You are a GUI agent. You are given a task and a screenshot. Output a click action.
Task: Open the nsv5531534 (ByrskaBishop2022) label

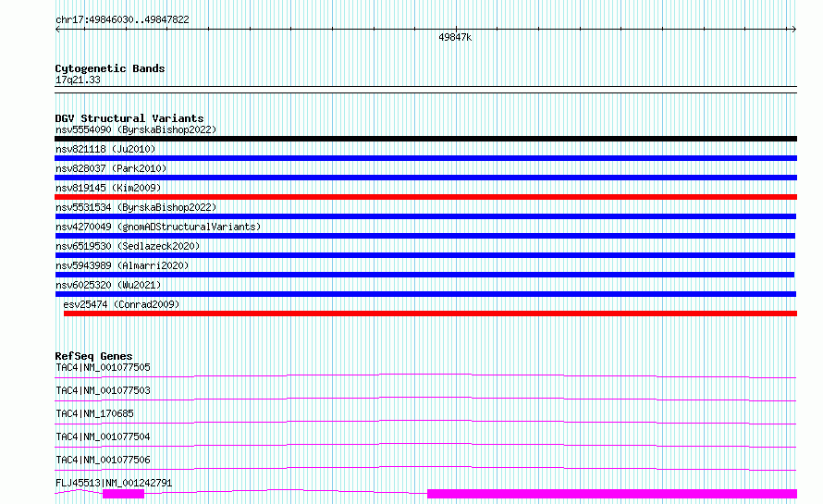(136, 207)
